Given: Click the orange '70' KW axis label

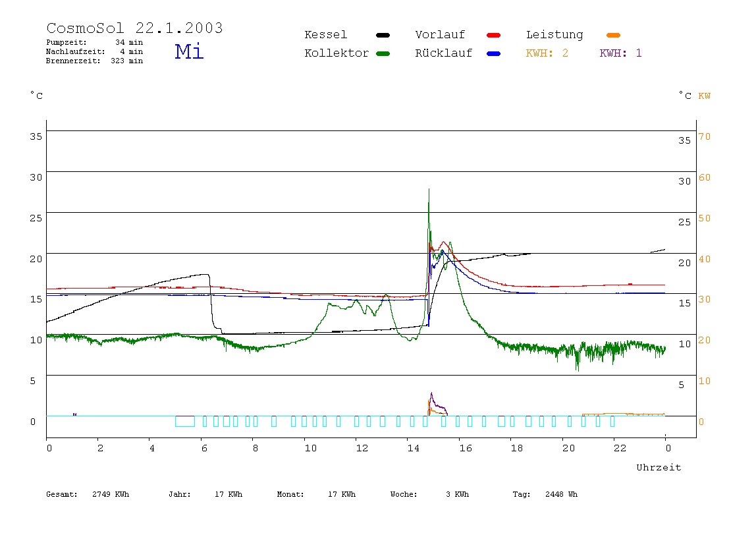Looking at the screenshot, I should point(705,136).
